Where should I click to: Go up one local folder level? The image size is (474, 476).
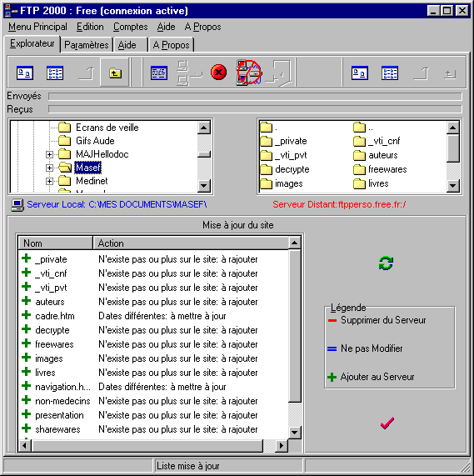coord(115,73)
